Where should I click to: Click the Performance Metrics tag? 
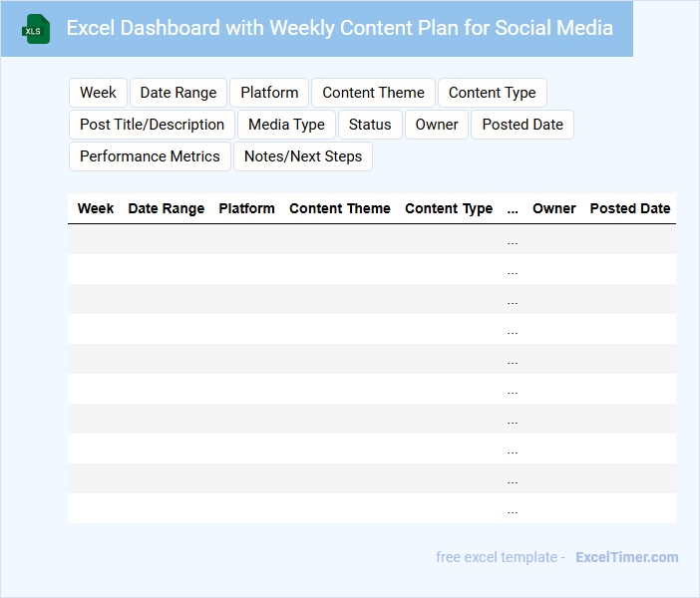pos(150,156)
